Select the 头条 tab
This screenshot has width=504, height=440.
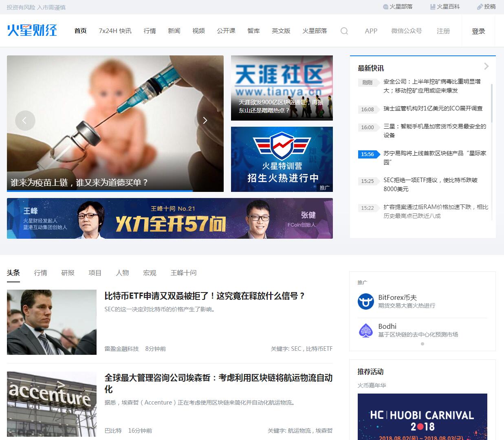coord(13,273)
